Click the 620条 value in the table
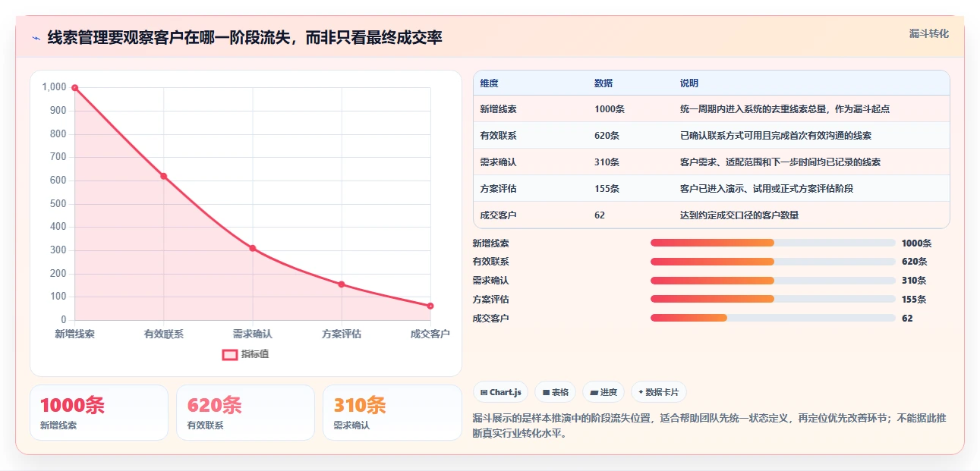980x471 pixels. point(607,136)
